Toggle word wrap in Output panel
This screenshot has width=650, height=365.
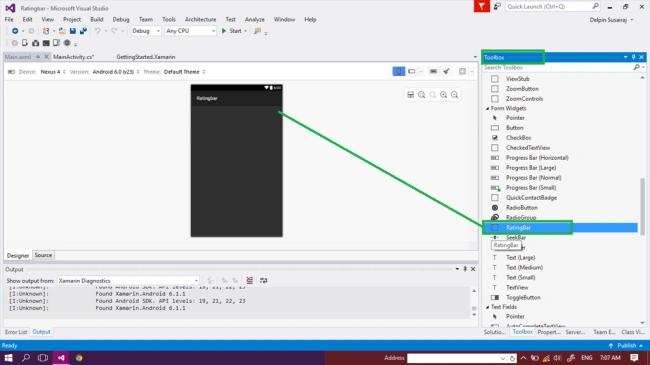tap(263, 281)
